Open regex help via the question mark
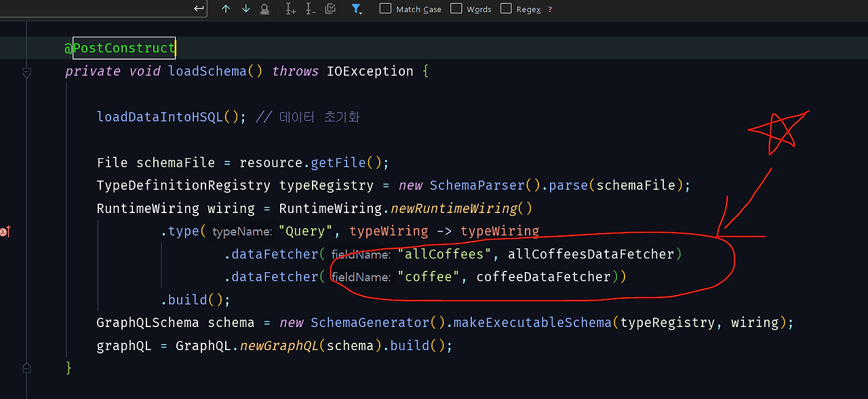 (549, 9)
